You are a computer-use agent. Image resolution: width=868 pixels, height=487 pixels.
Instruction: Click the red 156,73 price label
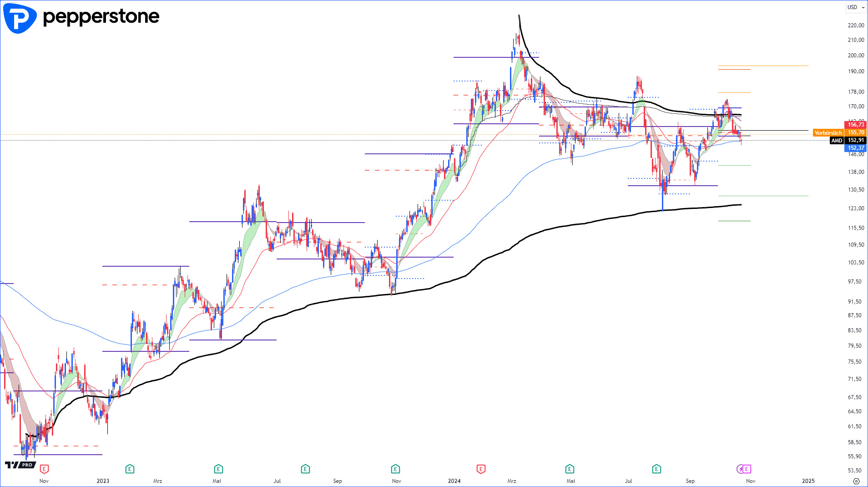click(856, 125)
